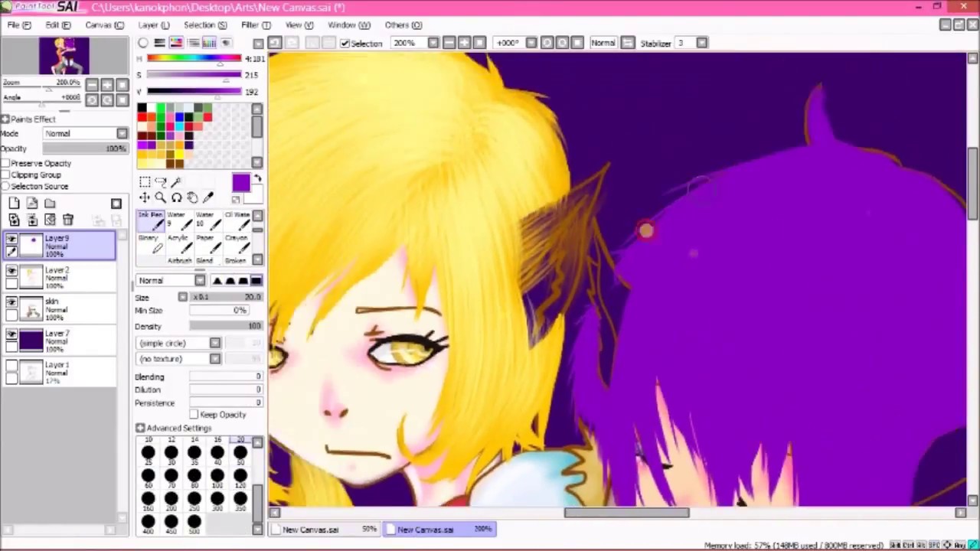Screen dimensions: 980x551
Task: Choose the Ink Pen brush
Action: click(151, 220)
